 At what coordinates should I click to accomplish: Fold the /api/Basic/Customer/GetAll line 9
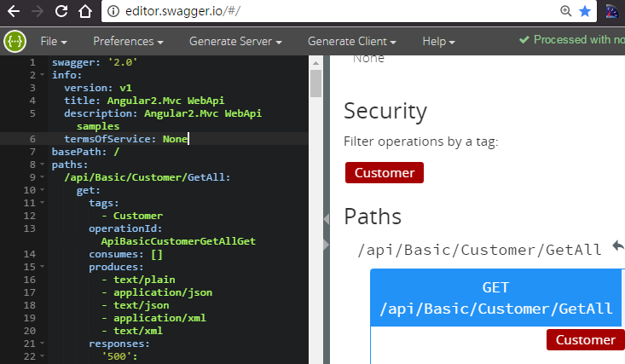42,177
